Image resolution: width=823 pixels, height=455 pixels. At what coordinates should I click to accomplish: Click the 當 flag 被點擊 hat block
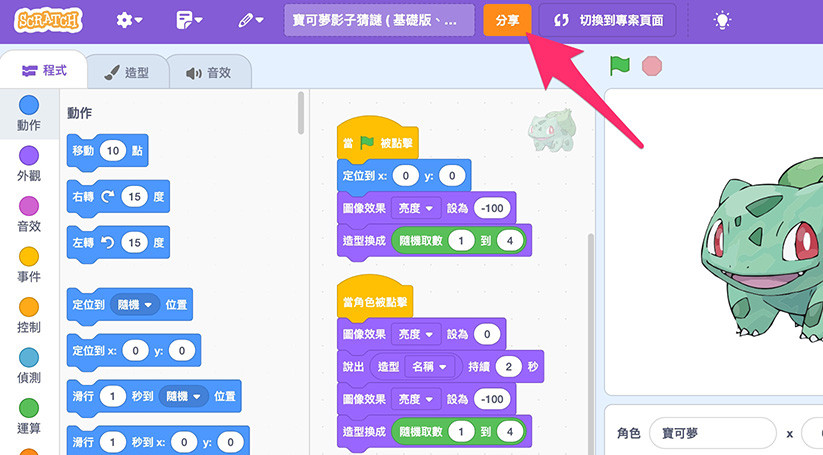377,139
